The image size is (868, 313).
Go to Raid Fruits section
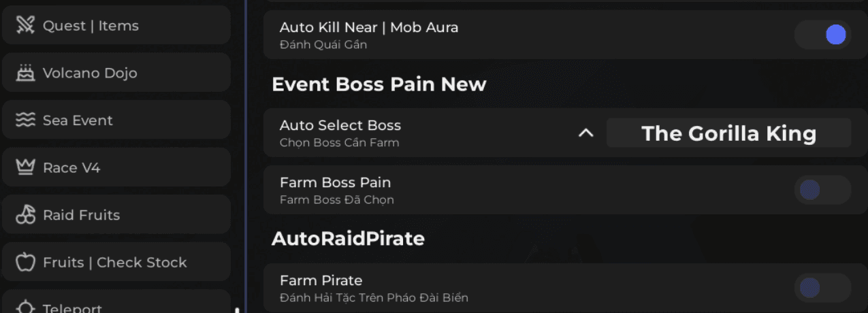click(x=81, y=215)
